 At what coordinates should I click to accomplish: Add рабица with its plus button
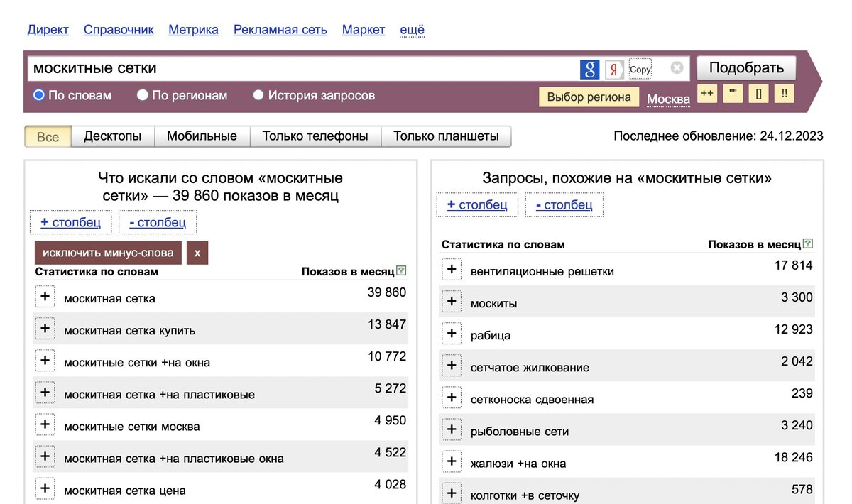(x=452, y=333)
